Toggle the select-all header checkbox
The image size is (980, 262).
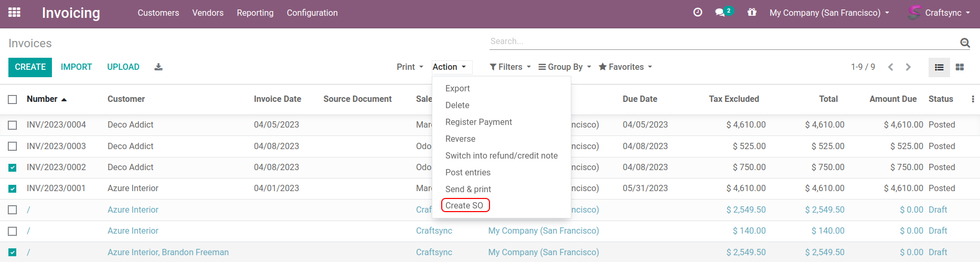13,99
